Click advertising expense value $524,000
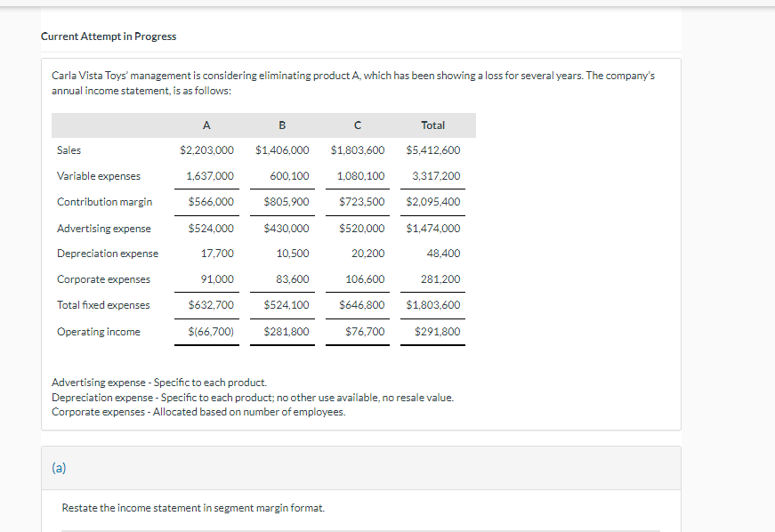 click(211, 229)
